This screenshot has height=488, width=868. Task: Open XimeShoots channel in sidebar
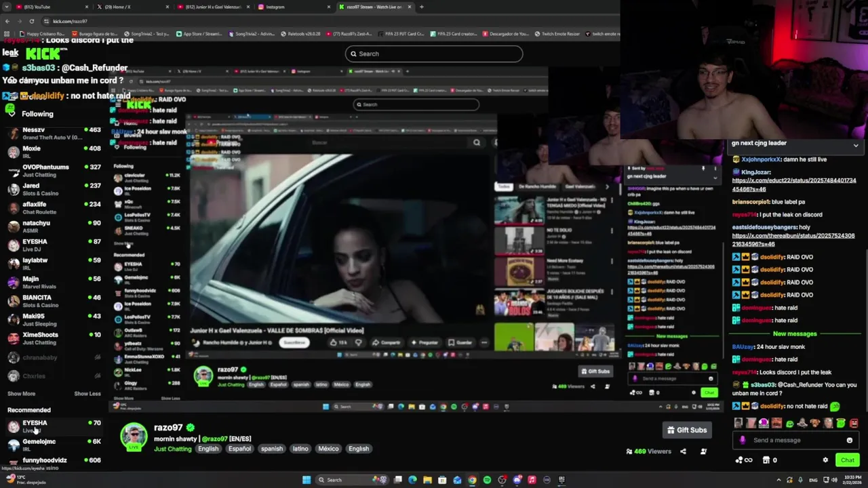tap(54, 338)
